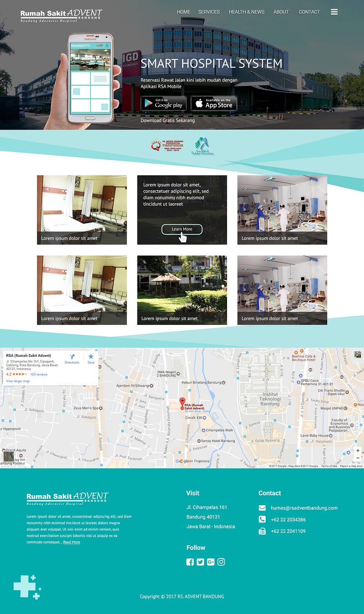Open the SERVICES menu item

[209, 12]
